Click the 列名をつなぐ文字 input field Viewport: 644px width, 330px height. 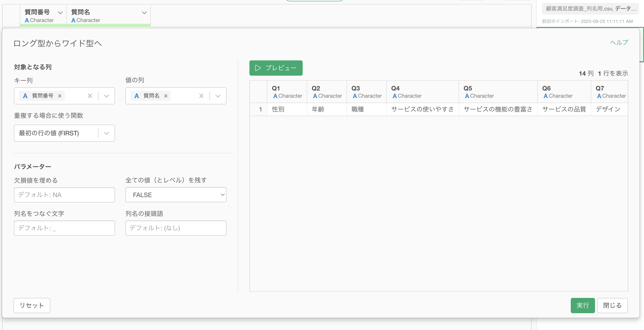[64, 228]
